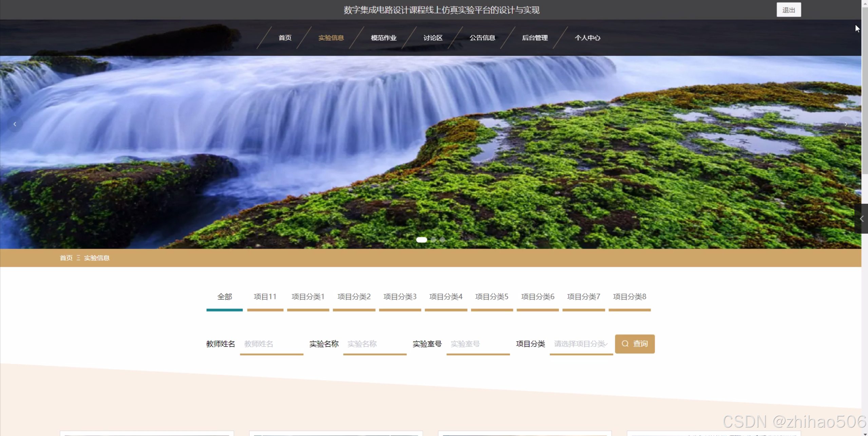Select the 项目分类3 category tab
This screenshot has width=868, height=436.
point(400,297)
